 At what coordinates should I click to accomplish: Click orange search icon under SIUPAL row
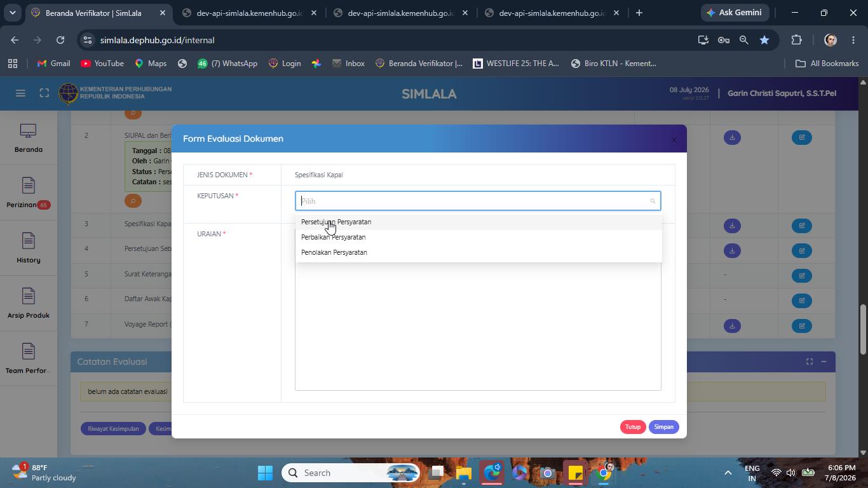133,201
